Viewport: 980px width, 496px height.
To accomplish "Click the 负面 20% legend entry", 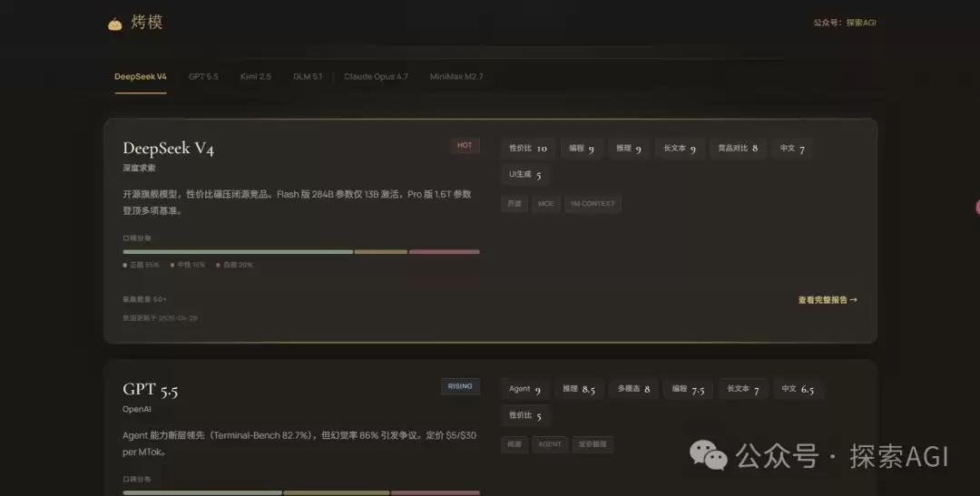I will [234, 265].
